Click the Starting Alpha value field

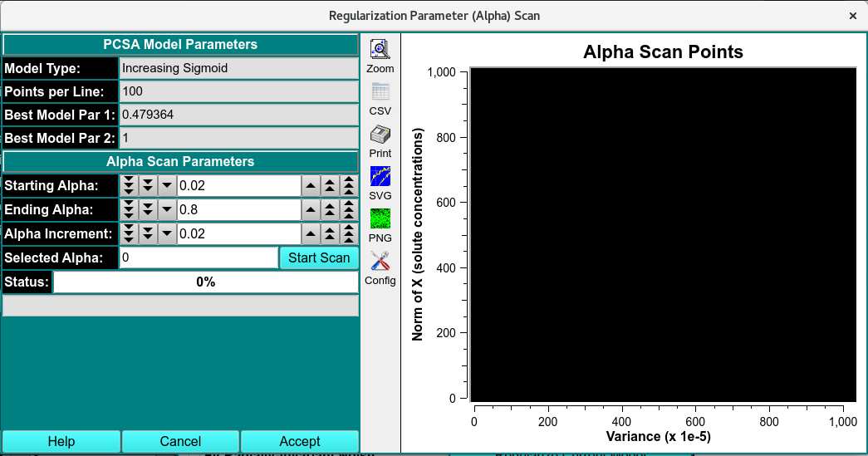tap(238, 185)
